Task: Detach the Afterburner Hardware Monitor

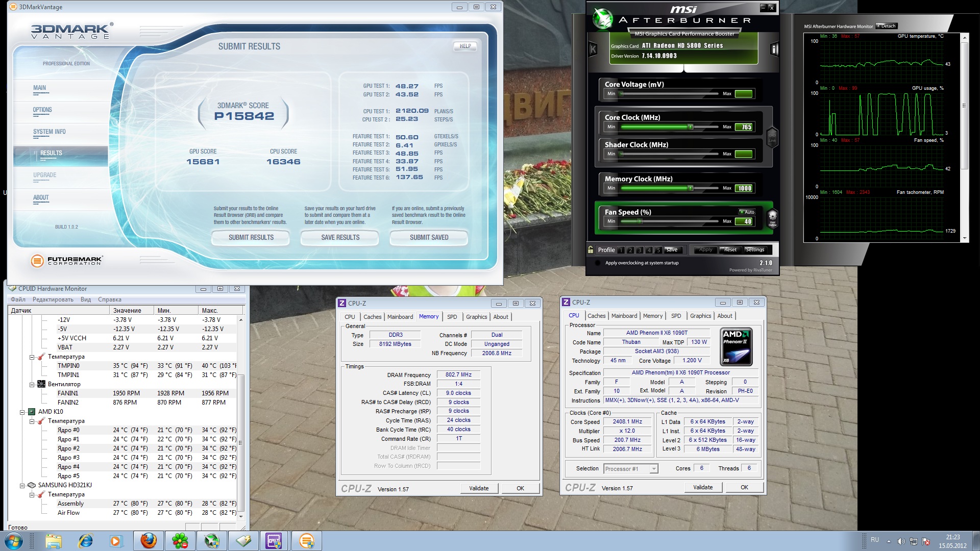Action: point(887,26)
